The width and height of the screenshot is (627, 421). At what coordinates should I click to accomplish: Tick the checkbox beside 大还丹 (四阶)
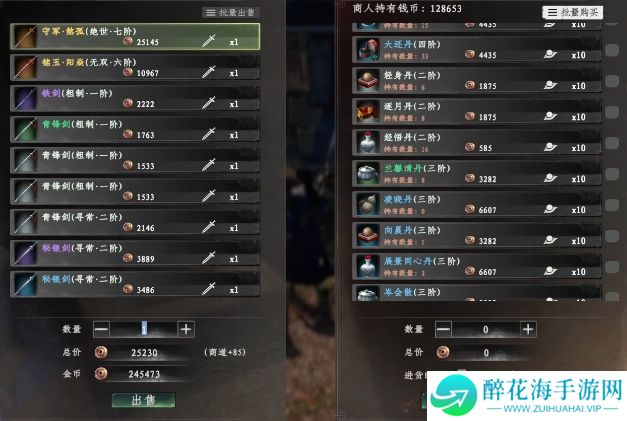pos(612,50)
